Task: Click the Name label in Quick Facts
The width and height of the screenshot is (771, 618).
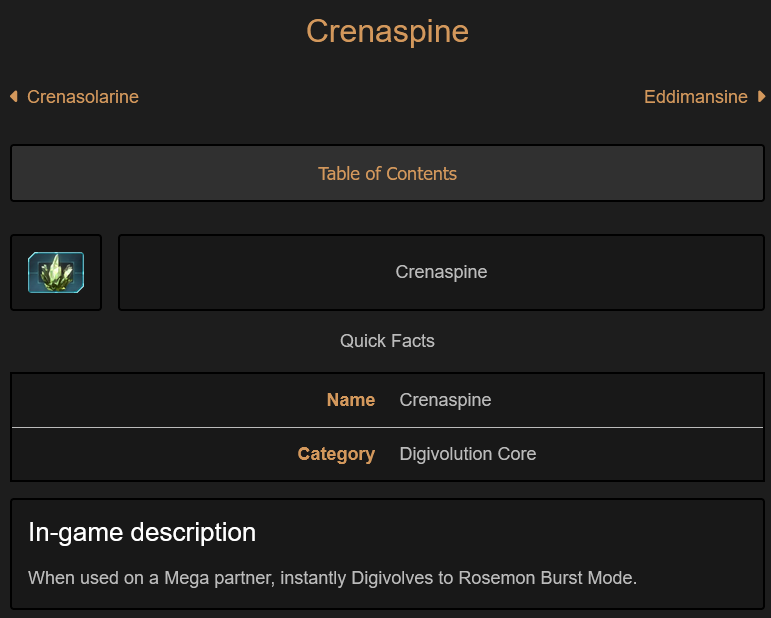Action: [x=351, y=400]
